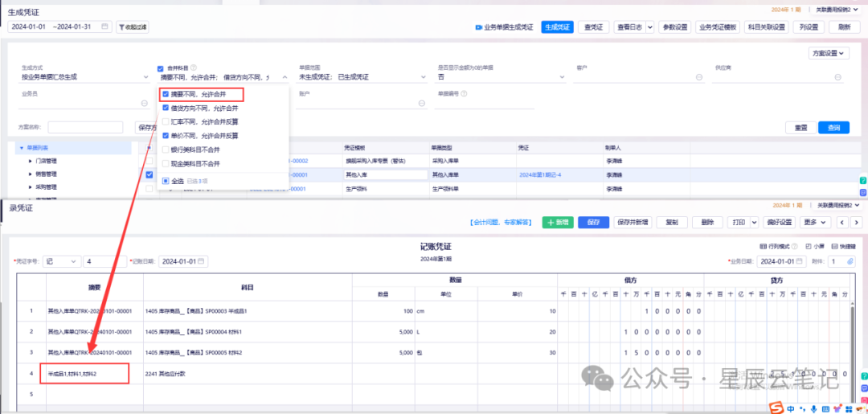Screen dimensions: 868x414
Task: Click the Sogou input method S icon
Action: click(x=778, y=408)
